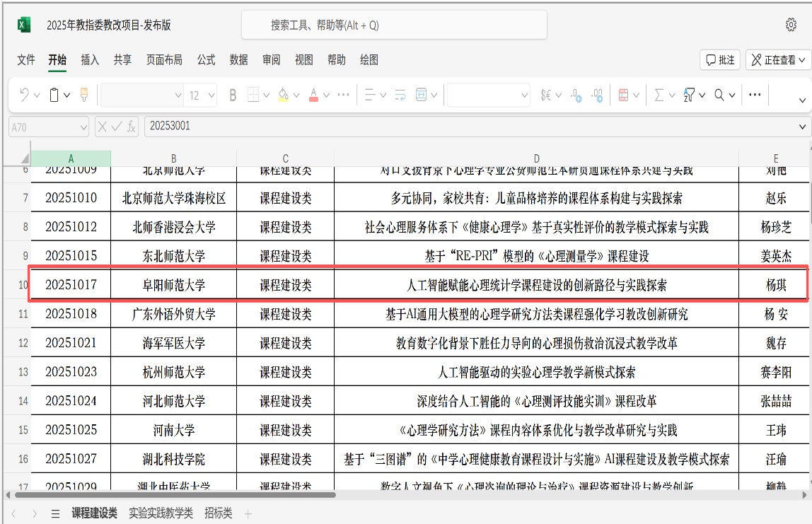Screen dimensions: 812x524
Task: Open the sort and filter tool
Action: [690, 95]
